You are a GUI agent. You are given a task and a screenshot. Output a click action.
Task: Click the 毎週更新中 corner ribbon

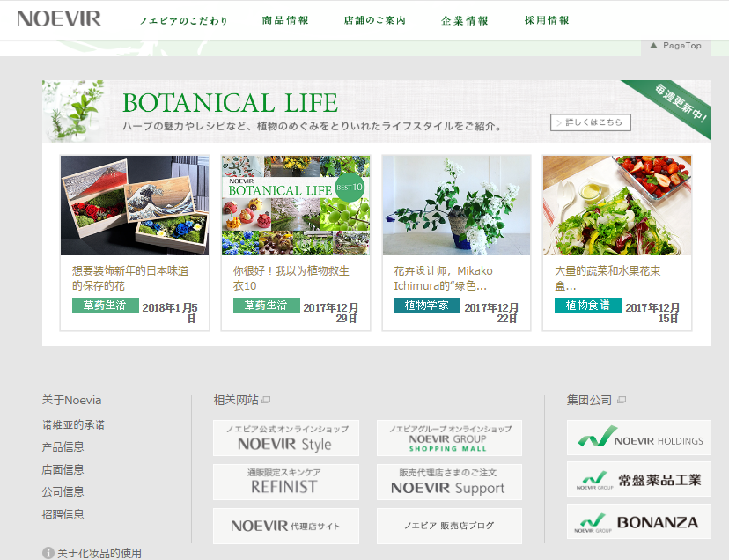pos(681,103)
